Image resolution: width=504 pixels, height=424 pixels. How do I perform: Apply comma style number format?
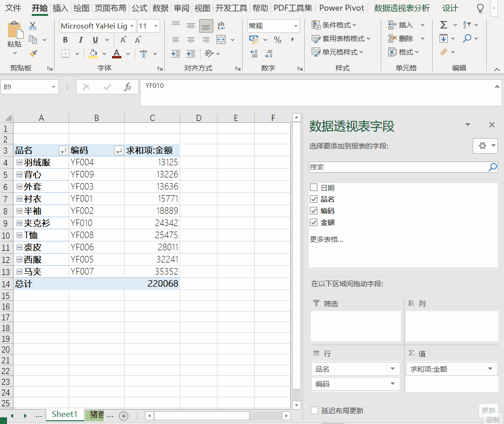tap(292, 40)
